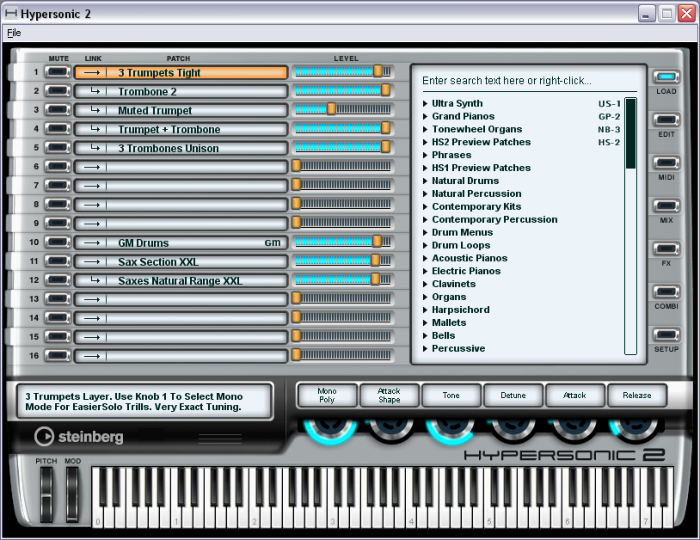
Task: Click the MOD wheel
Action: pos(72,494)
